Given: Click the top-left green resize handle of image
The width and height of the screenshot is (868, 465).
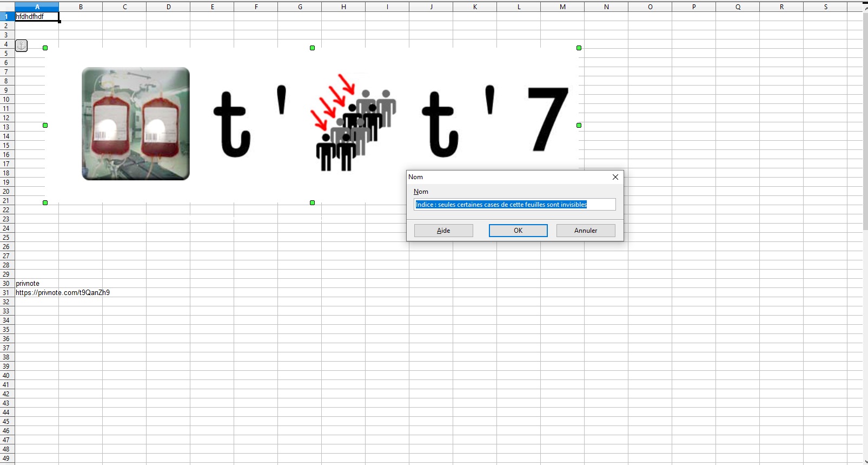Looking at the screenshot, I should tap(45, 48).
